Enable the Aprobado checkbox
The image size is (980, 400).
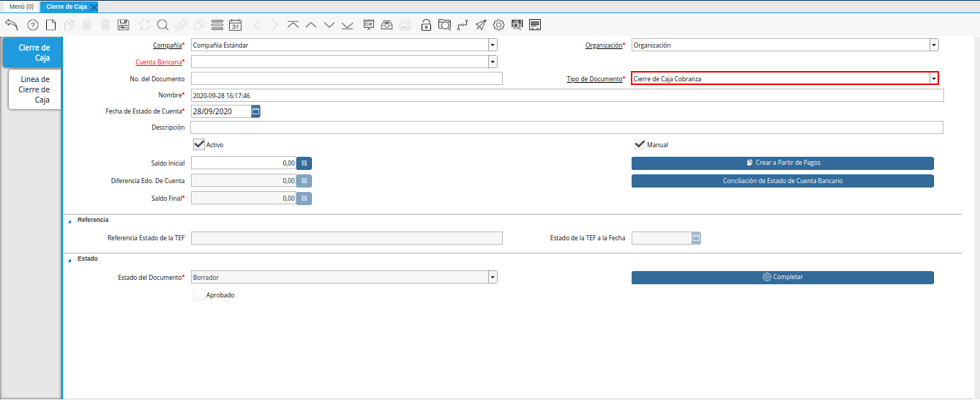199,295
